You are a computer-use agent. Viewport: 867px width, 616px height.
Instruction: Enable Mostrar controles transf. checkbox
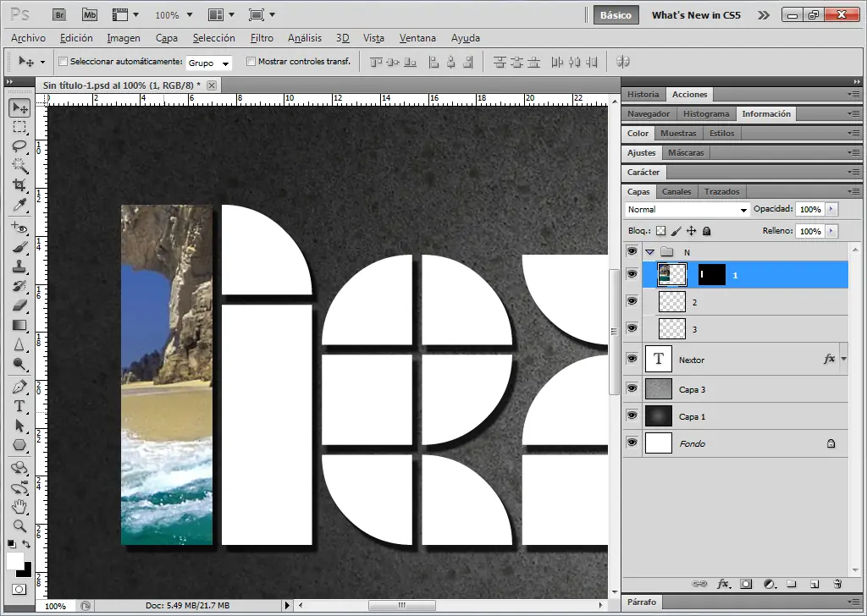pyautogui.click(x=251, y=61)
